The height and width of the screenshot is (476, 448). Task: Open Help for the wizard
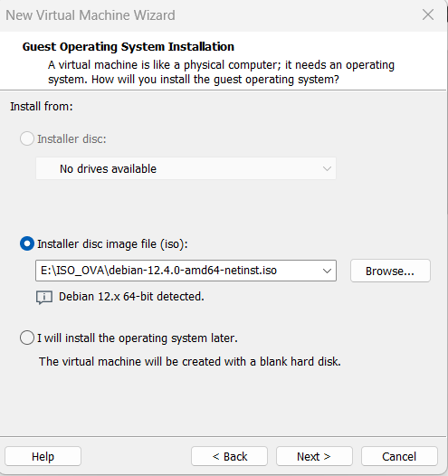click(43, 456)
